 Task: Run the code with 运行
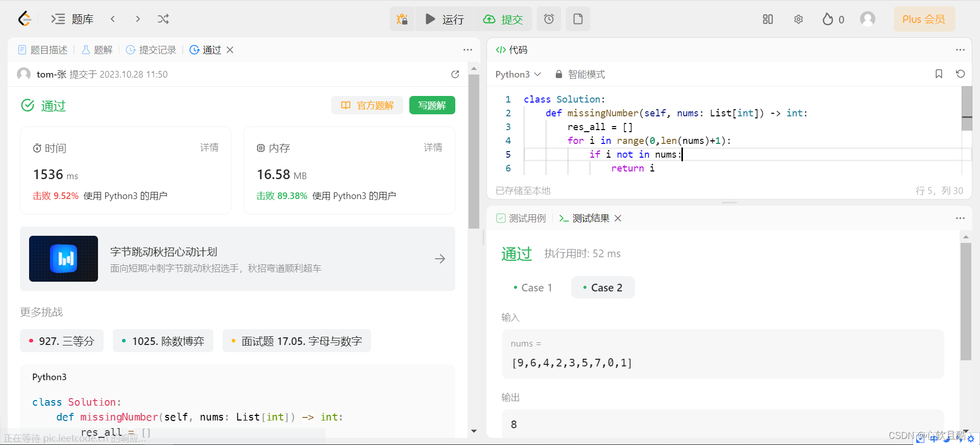[445, 19]
